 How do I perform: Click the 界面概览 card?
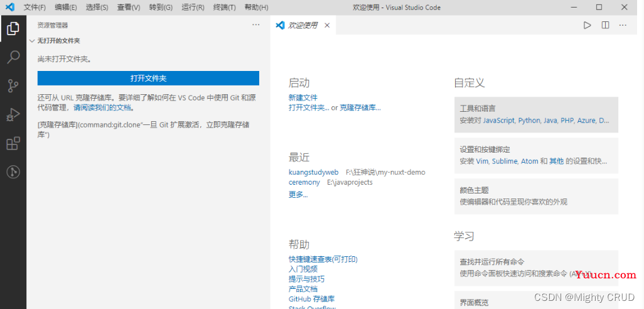click(x=536, y=300)
